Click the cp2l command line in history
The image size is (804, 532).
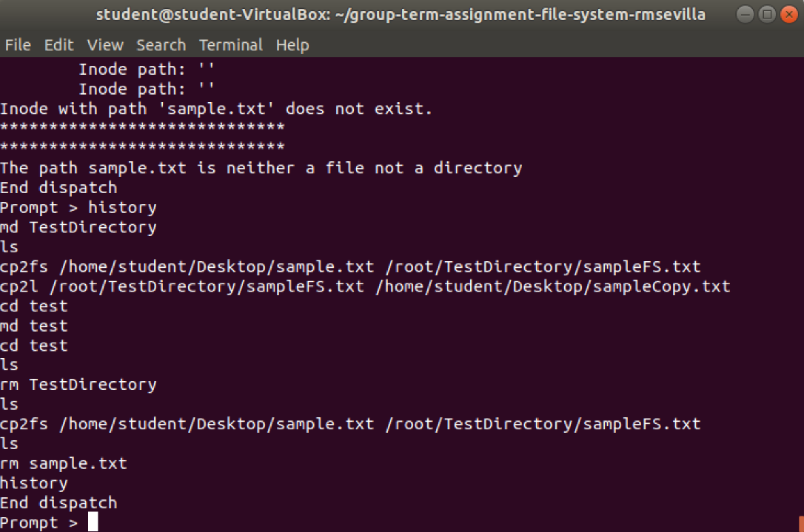pos(365,286)
